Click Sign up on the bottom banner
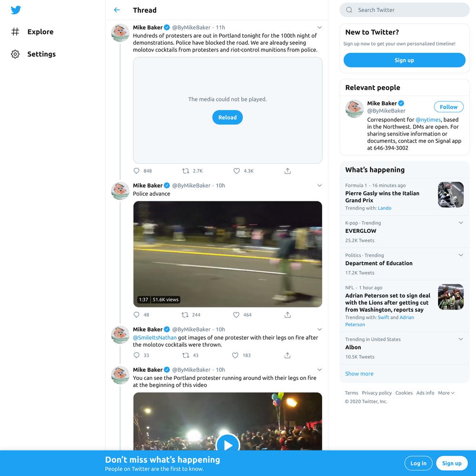The height and width of the screenshot is (476, 476). click(x=451, y=463)
